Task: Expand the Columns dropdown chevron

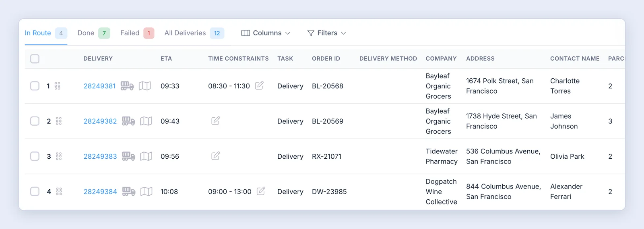Action: 288,33
